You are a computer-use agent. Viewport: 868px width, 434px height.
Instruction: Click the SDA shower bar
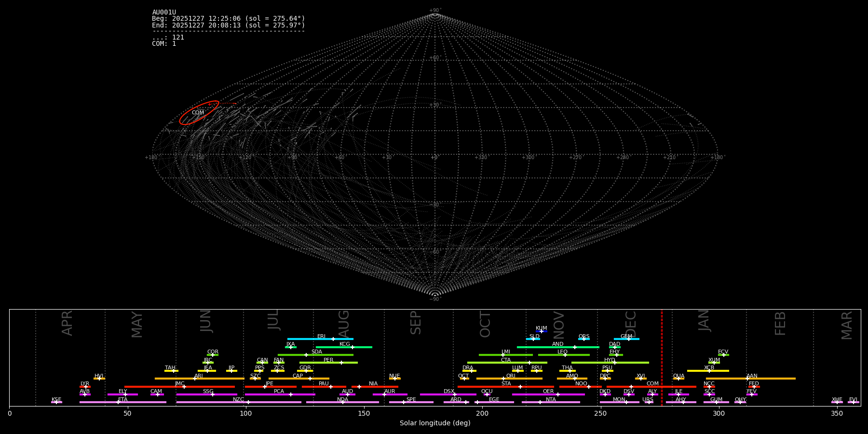315,355
